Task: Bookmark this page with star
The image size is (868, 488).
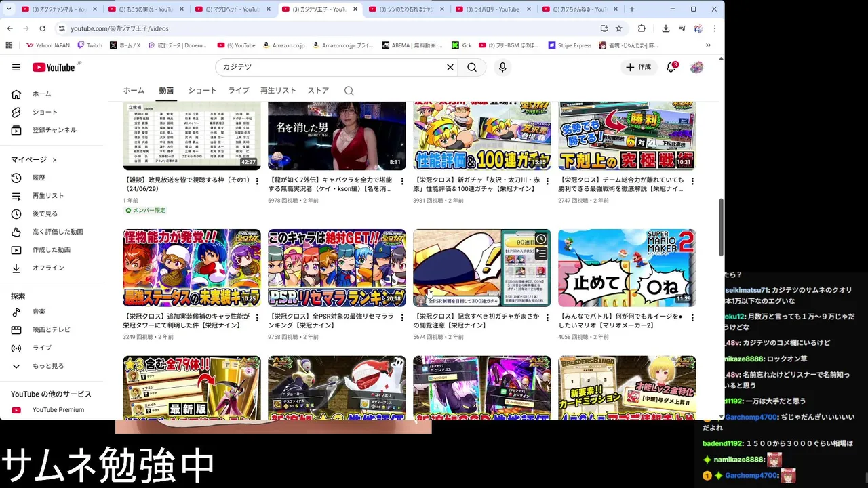Action: click(619, 28)
